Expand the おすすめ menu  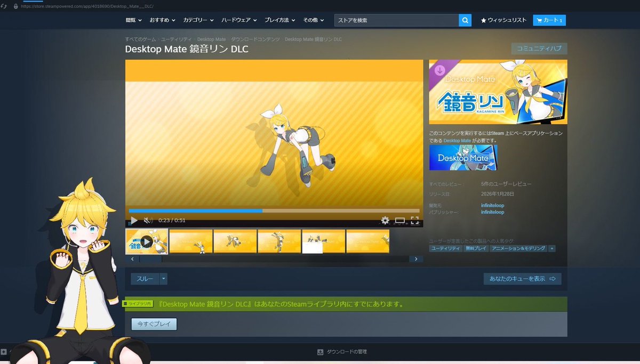(x=162, y=20)
